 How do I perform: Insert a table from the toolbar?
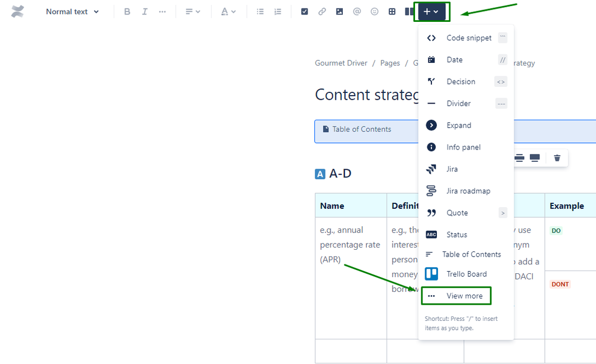[x=392, y=12]
